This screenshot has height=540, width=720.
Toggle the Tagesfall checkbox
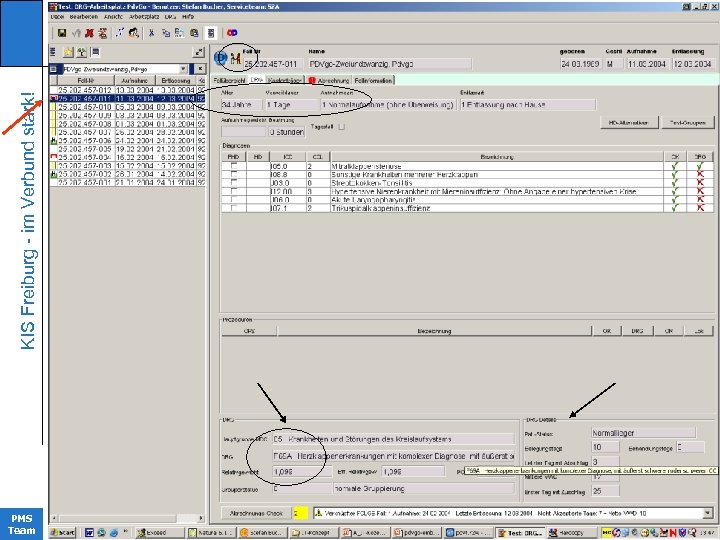tap(342, 127)
